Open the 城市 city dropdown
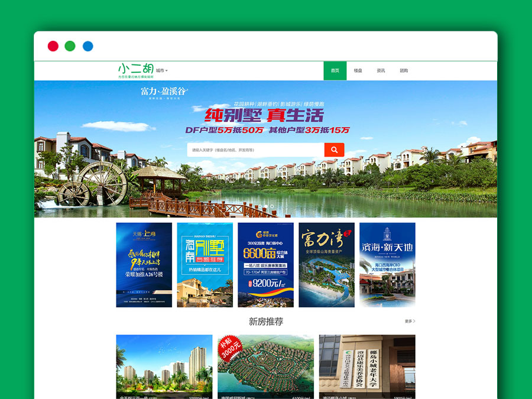 [x=162, y=71]
